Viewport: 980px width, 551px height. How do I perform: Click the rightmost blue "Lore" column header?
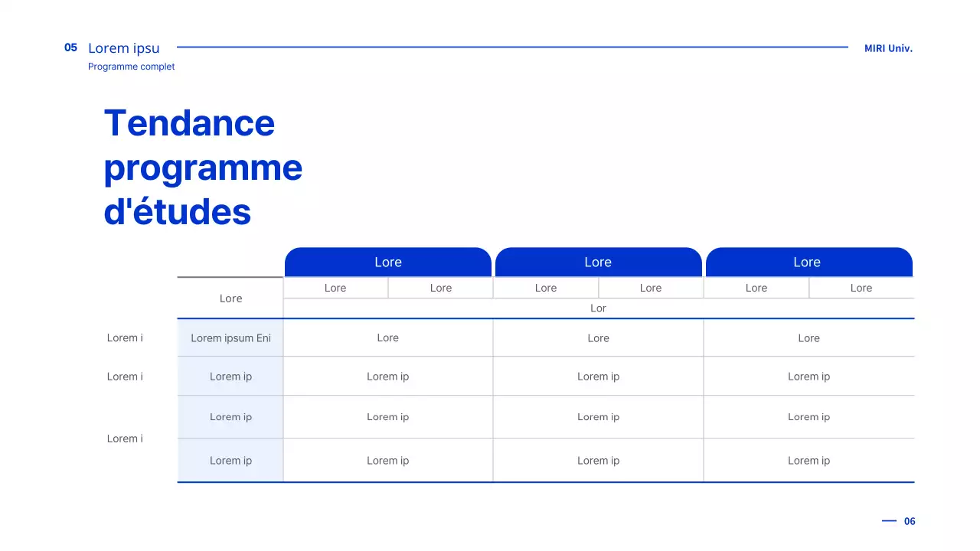pos(808,262)
